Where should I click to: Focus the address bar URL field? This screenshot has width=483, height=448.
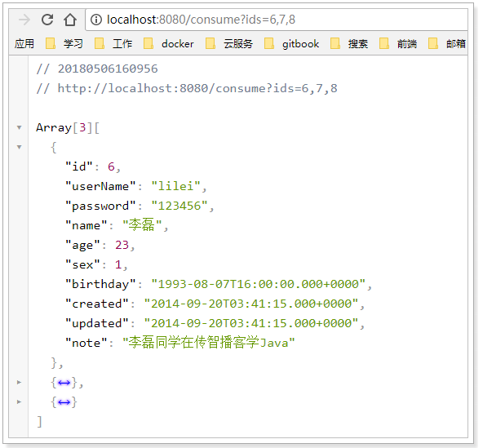pos(277,20)
